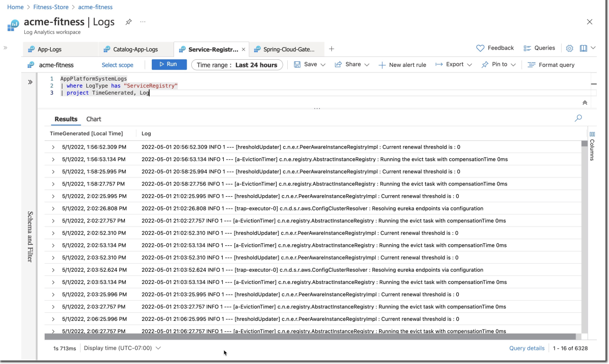Expand the Save dropdown arrow
609x364 pixels.
(x=323, y=65)
